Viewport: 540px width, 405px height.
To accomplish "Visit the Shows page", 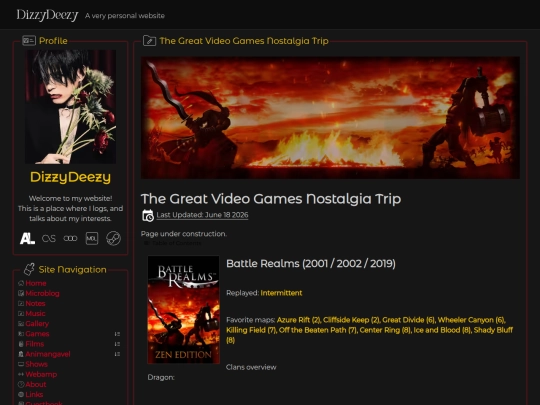I will pyautogui.click(x=37, y=364).
